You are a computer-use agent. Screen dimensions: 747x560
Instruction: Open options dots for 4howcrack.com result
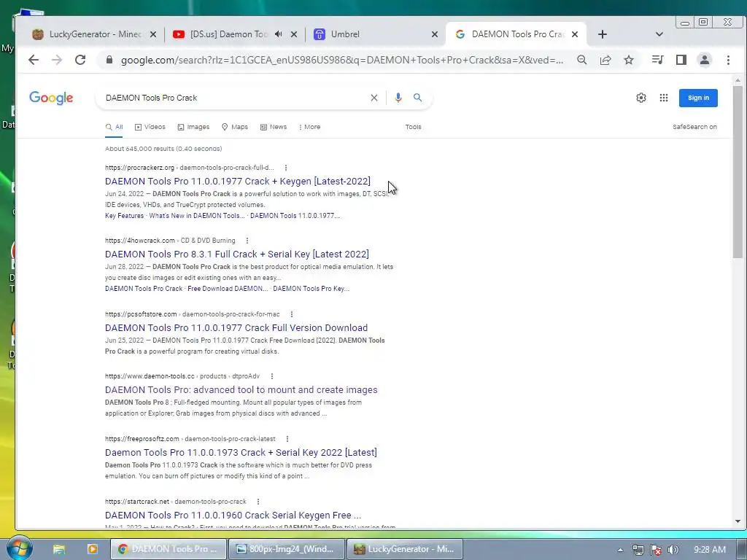[x=247, y=241]
